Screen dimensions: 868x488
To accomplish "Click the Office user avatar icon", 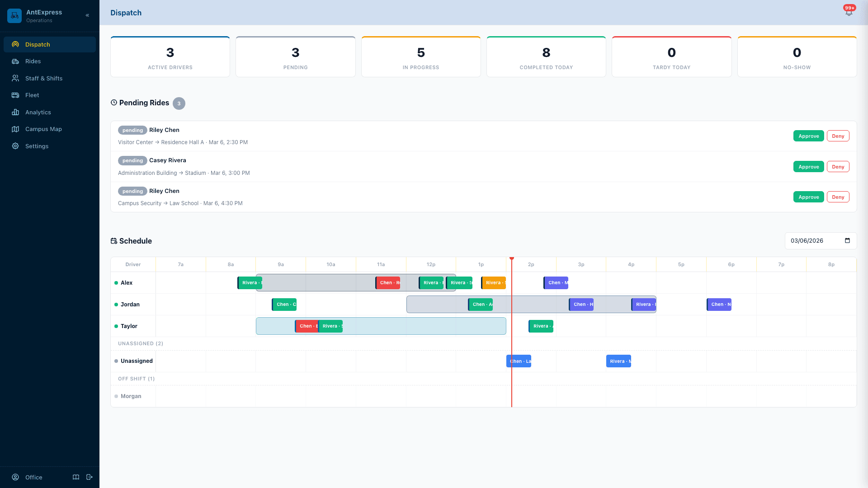I will (15, 477).
